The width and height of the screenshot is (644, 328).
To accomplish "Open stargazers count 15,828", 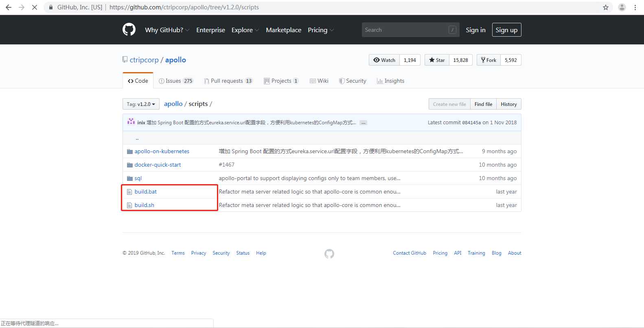I will (x=460, y=60).
